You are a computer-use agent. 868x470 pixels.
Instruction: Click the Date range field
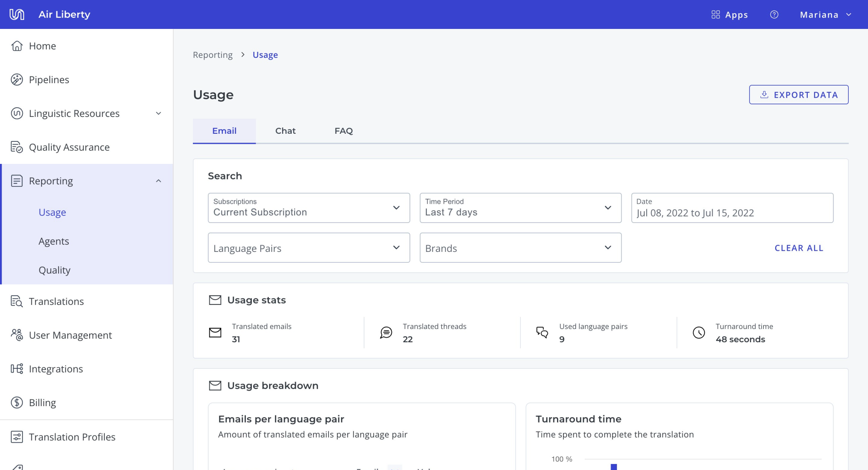pyautogui.click(x=732, y=208)
